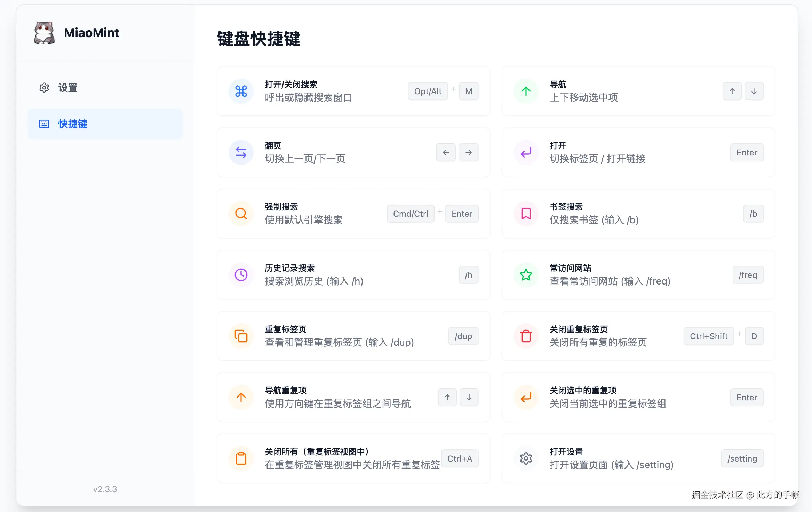The height and width of the screenshot is (512, 812).
Task: Click the M key badge
Action: [469, 91]
